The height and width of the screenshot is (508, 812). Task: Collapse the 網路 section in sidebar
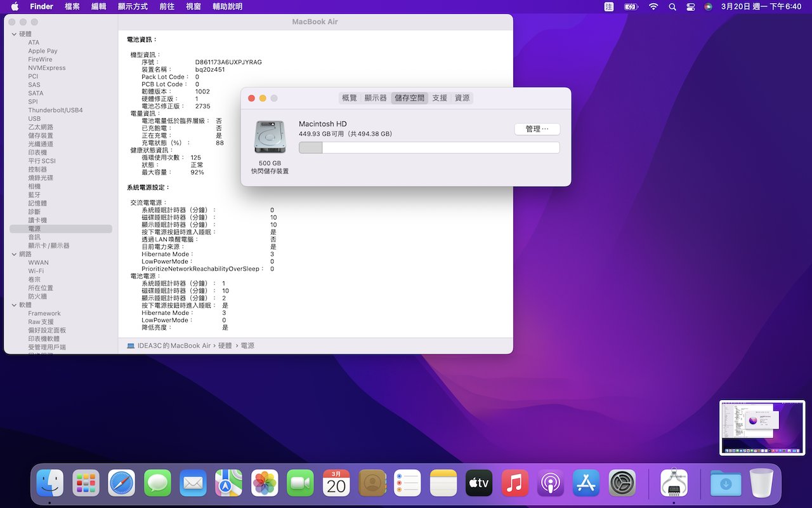click(14, 254)
